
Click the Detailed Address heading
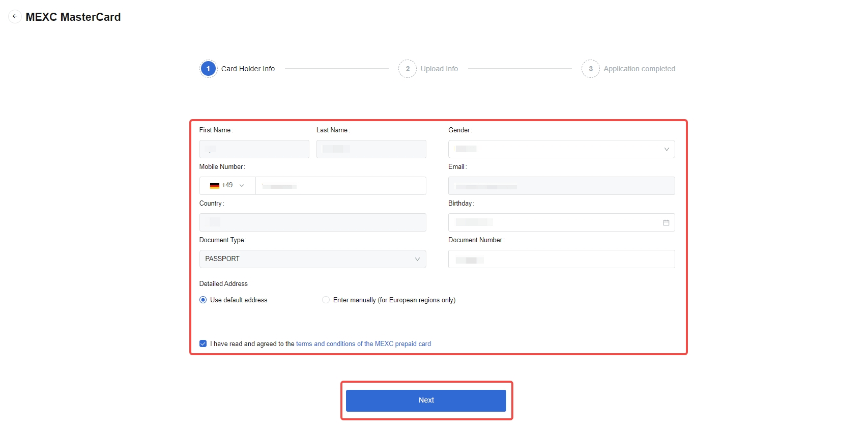pyautogui.click(x=223, y=283)
